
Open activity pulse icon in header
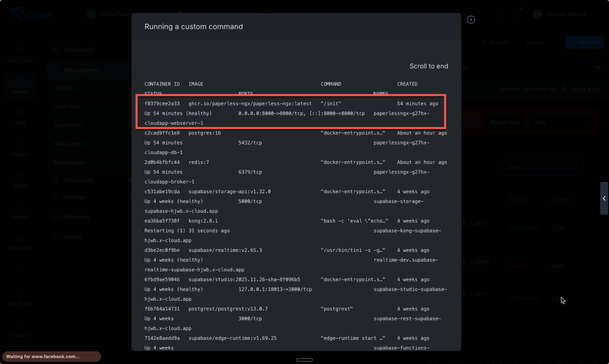coord(498,14)
